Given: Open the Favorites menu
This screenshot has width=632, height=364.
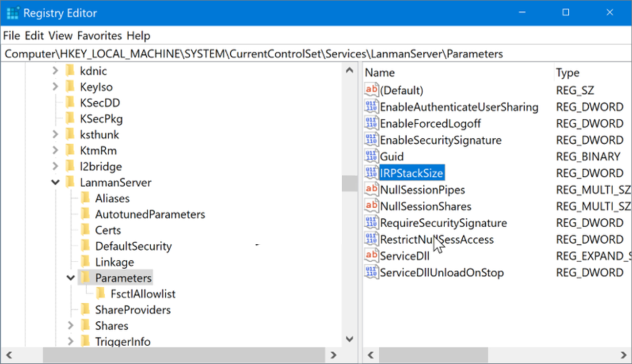Looking at the screenshot, I should coord(99,35).
